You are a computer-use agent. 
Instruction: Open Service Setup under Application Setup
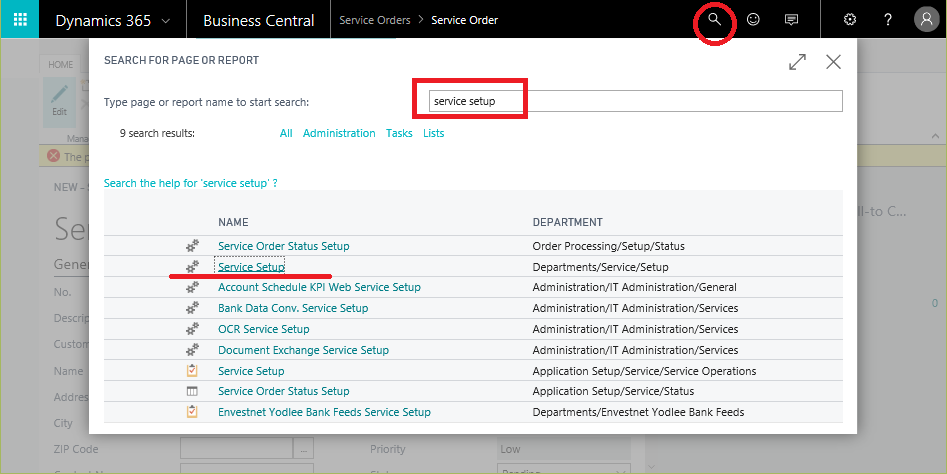click(x=251, y=371)
